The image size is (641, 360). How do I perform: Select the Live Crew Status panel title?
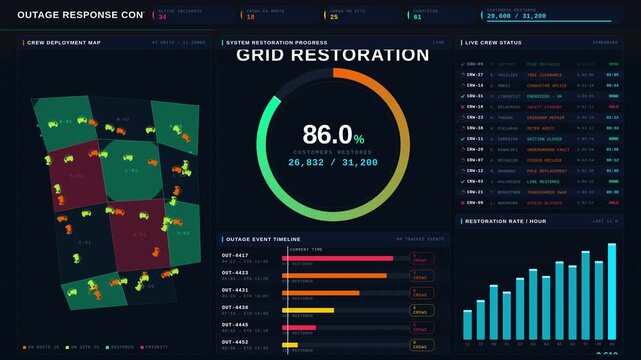[493, 42]
